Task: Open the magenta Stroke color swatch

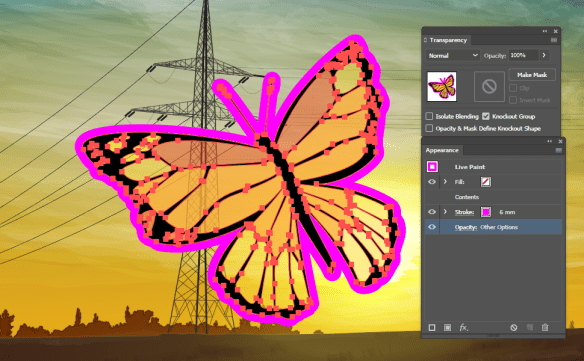Action: 486,212
